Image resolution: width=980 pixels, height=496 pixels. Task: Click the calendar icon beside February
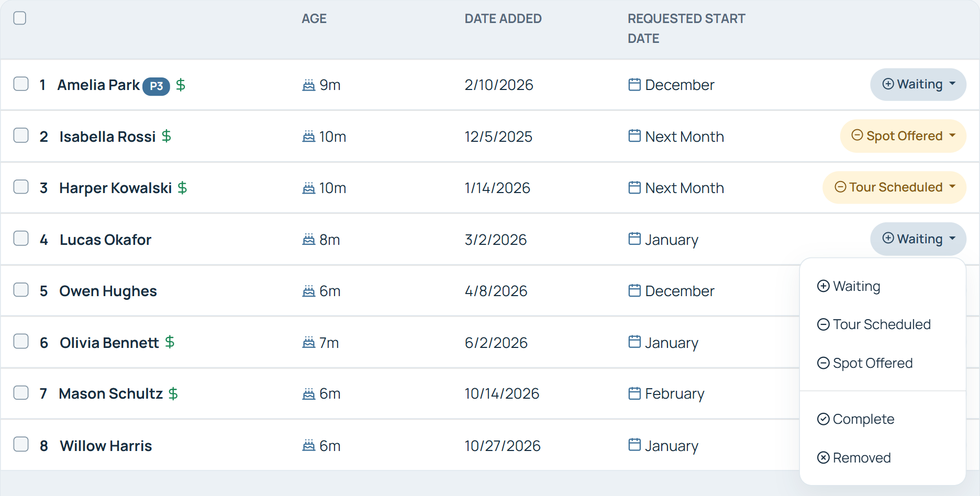(634, 393)
